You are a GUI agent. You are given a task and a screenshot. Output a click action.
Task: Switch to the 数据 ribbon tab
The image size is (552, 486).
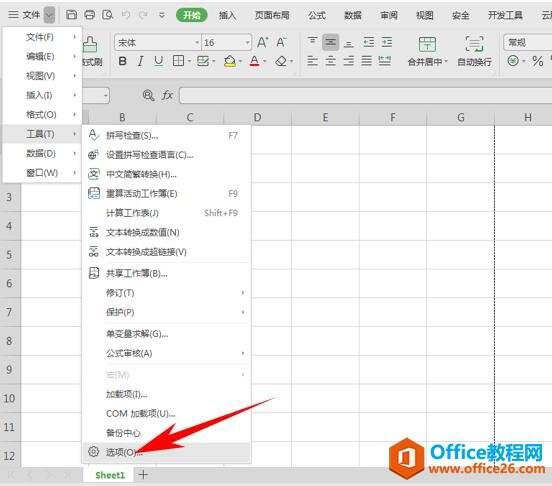353,15
